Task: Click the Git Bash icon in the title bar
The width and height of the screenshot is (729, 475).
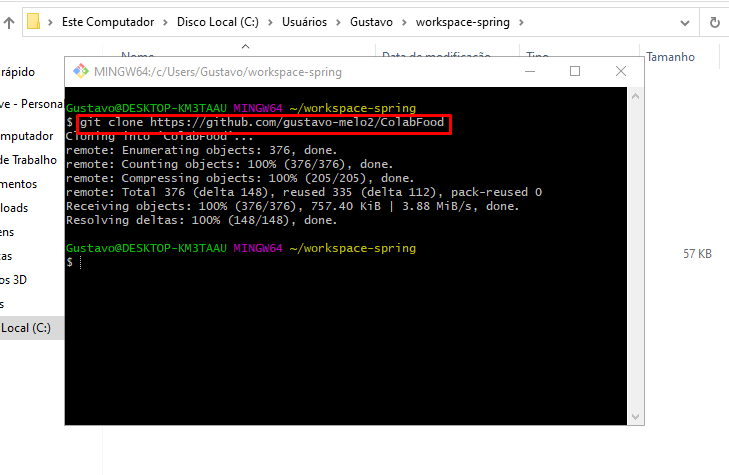Action: (80, 71)
